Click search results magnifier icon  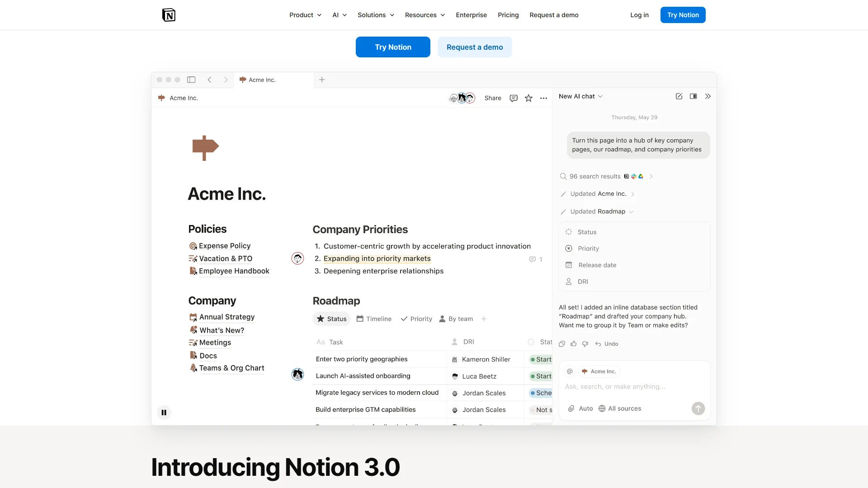(563, 177)
